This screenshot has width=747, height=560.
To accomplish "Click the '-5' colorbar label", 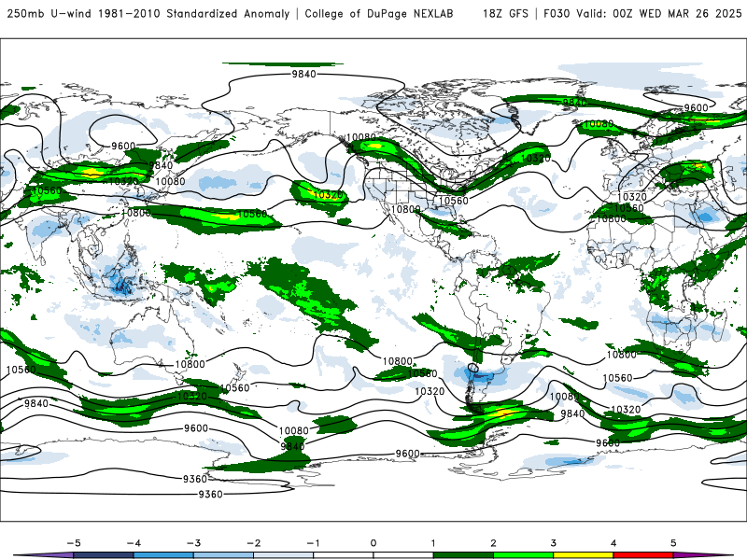I will click(x=74, y=543).
